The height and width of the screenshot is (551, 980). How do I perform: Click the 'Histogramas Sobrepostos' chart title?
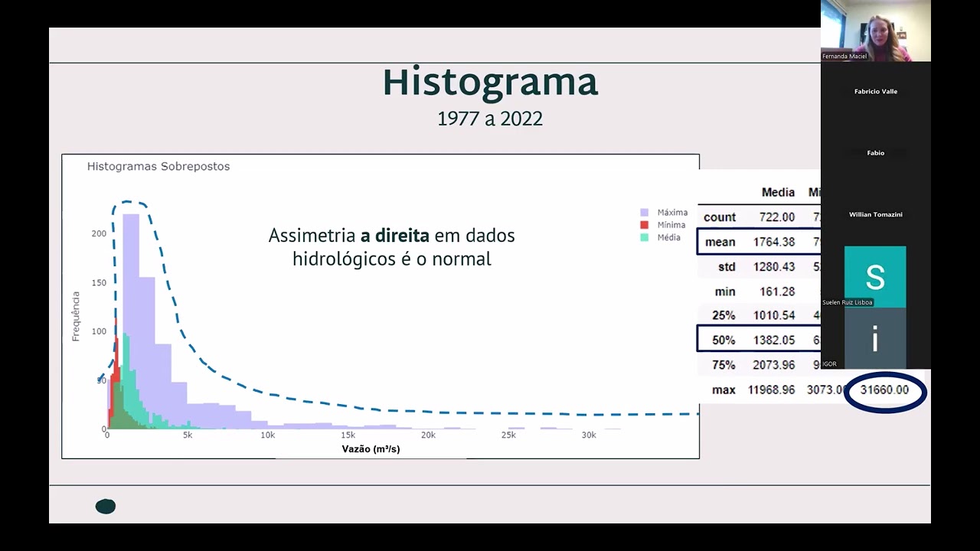point(158,166)
